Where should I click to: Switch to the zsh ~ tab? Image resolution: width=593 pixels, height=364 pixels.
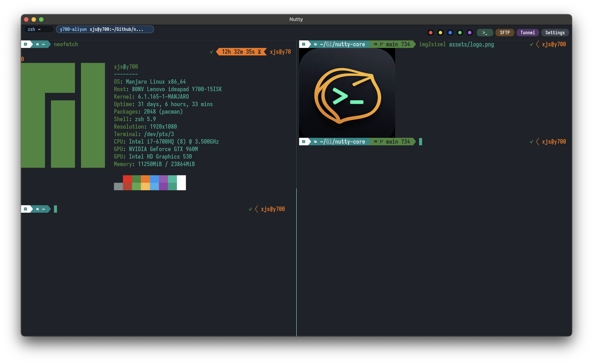39,29
